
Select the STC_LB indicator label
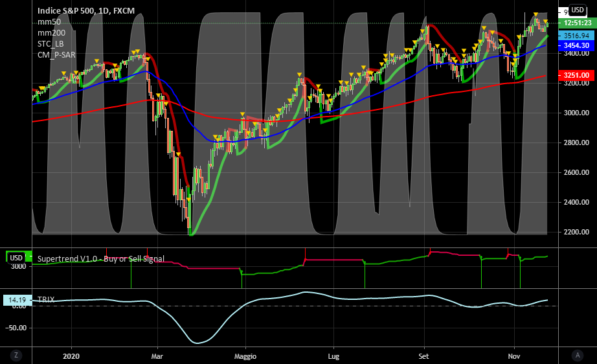click(51, 44)
